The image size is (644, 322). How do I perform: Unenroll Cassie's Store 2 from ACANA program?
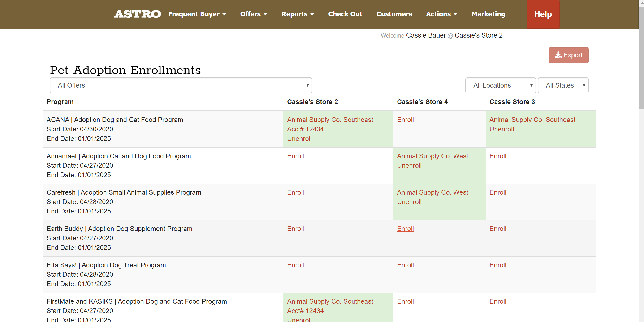[299, 138]
